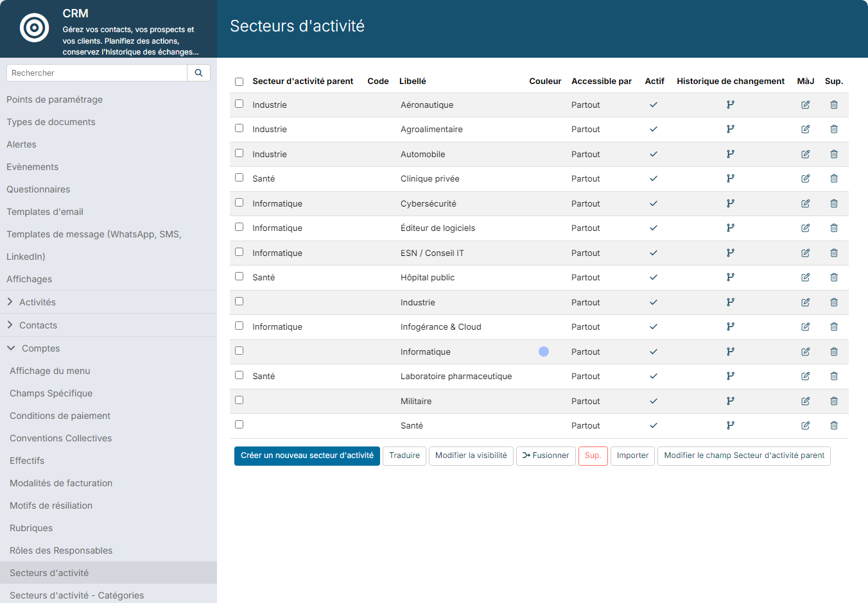Image resolution: width=868 pixels, height=603 pixels.
Task: Edit the Militaire sector entry
Action: click(805, 401)
